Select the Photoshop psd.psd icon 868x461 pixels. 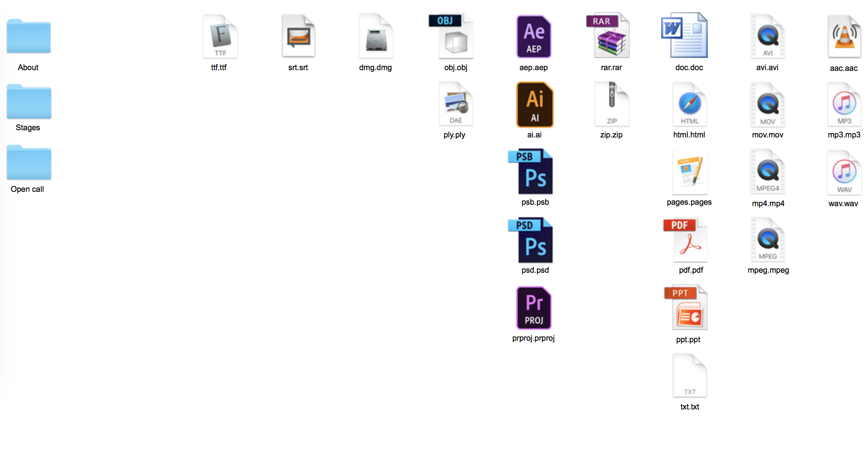click(x=531, y=240)
